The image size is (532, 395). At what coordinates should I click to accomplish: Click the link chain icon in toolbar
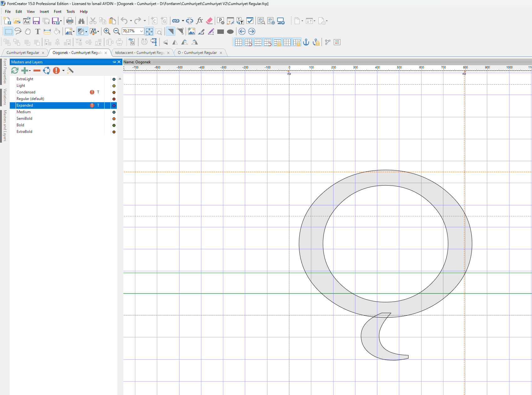[176, 21]
